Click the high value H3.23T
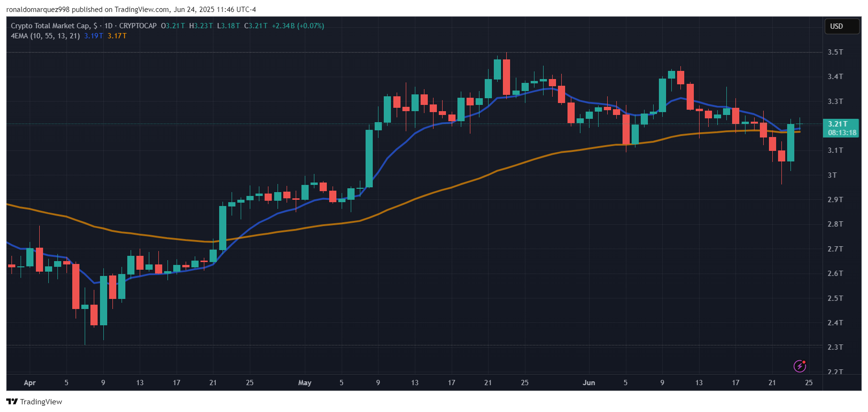The image size is (868, 412). 201,26
